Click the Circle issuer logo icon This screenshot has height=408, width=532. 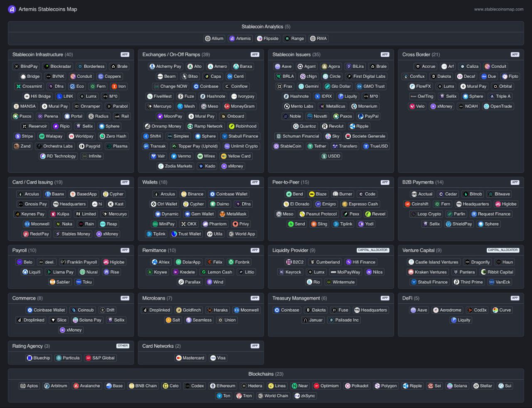325,76
